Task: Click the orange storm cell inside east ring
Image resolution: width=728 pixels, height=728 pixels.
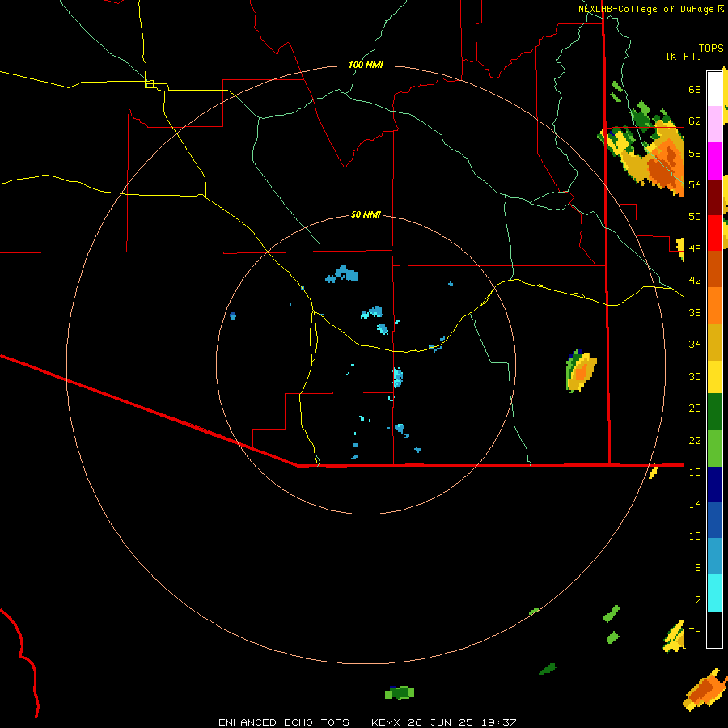Action: click(x=581, y=371)
